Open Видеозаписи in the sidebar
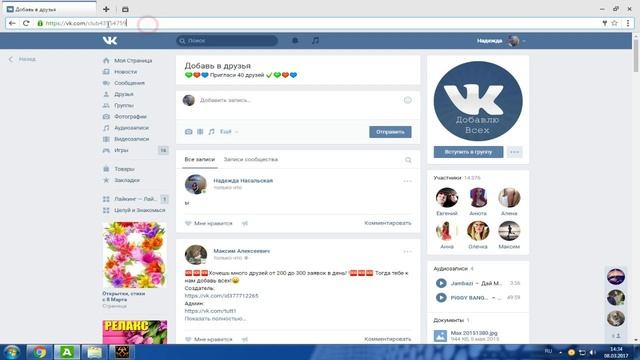The image size is (640, 360). click(131, 139)
